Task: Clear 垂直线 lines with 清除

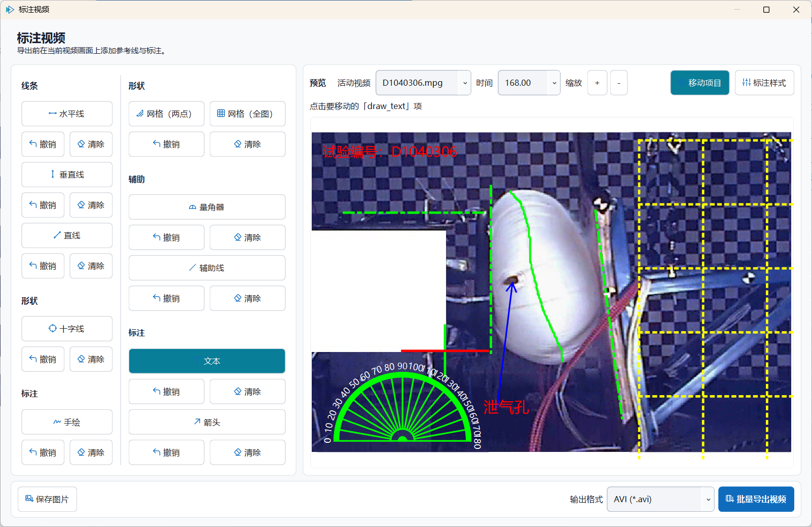Action: pyautogui.click(x=91, y=205)
